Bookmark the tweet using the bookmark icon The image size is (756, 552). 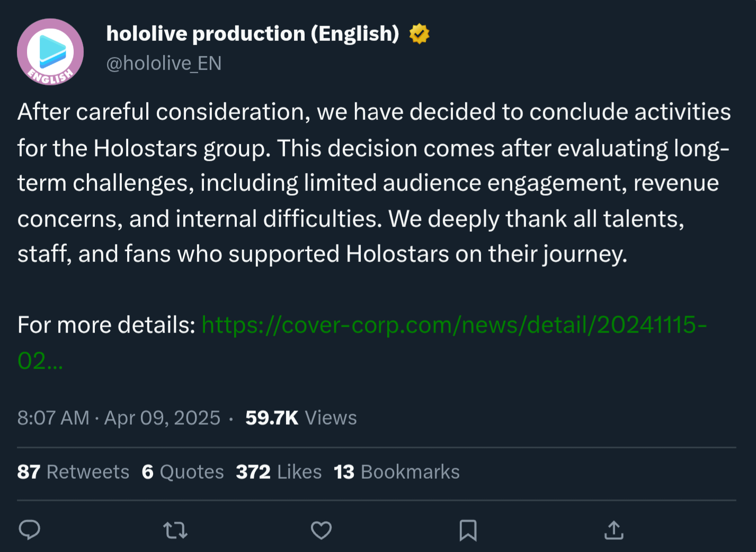pyautogui.click(x=468, y=530)
